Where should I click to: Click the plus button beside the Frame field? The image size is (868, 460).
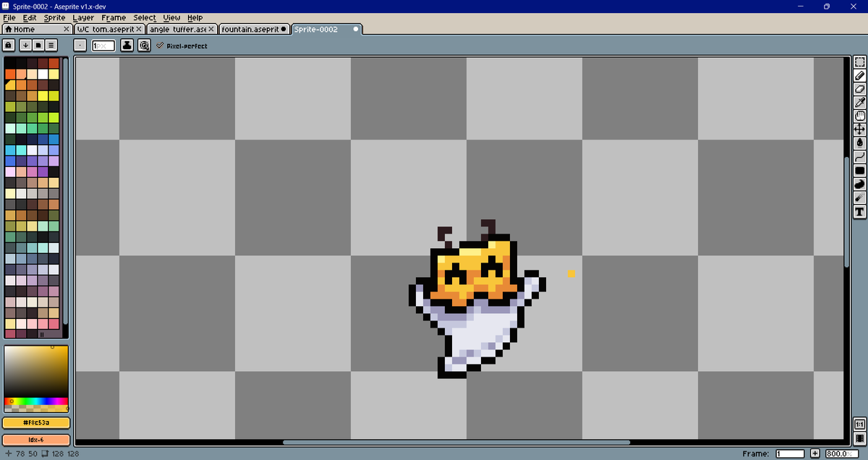click(815, 453)
